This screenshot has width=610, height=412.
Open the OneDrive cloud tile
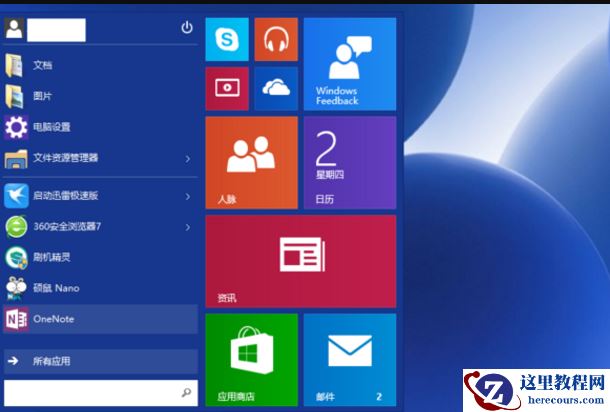coord(276,88)
